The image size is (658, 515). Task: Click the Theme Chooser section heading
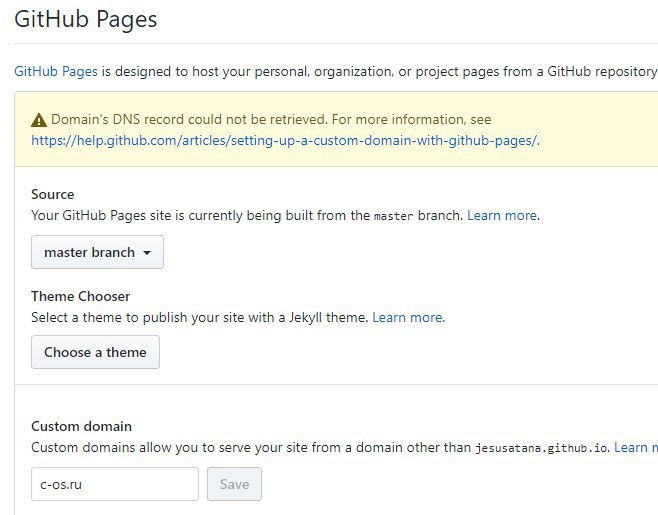81,296
